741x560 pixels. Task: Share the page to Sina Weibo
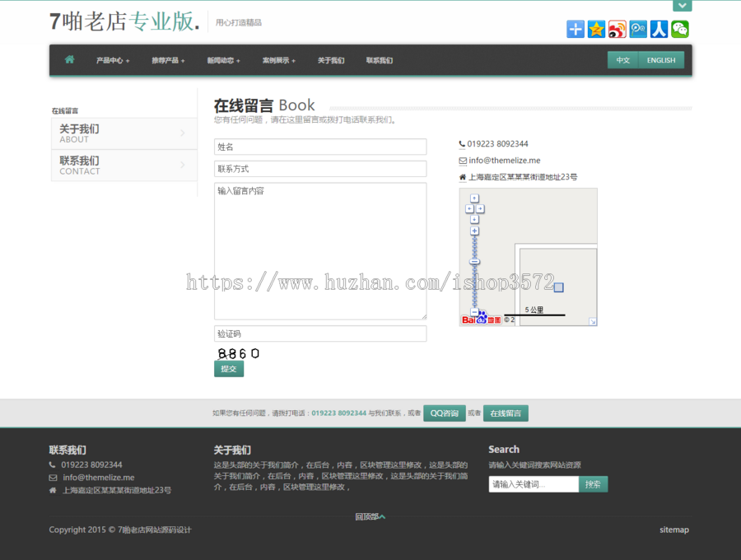[617, 29]
